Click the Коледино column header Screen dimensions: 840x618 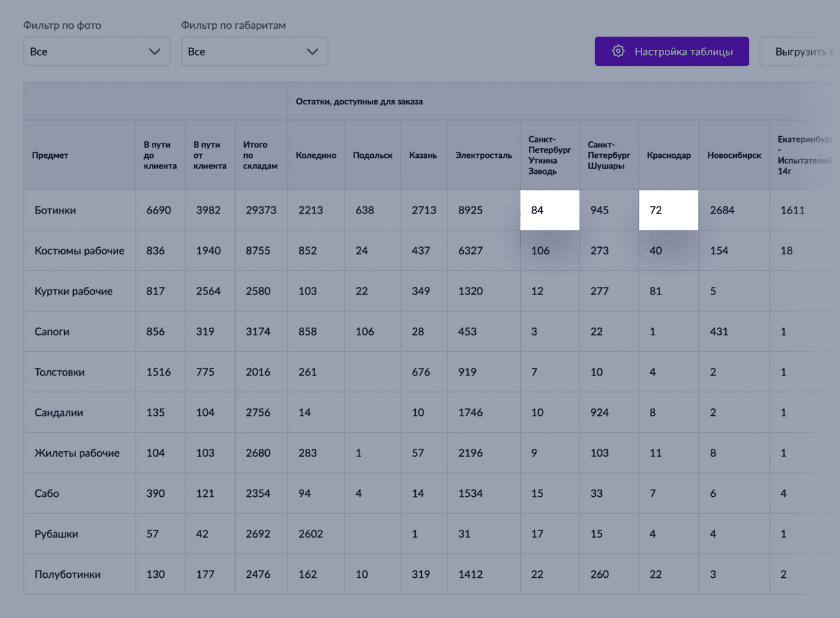pyautogui.click(x=316, y=155)
